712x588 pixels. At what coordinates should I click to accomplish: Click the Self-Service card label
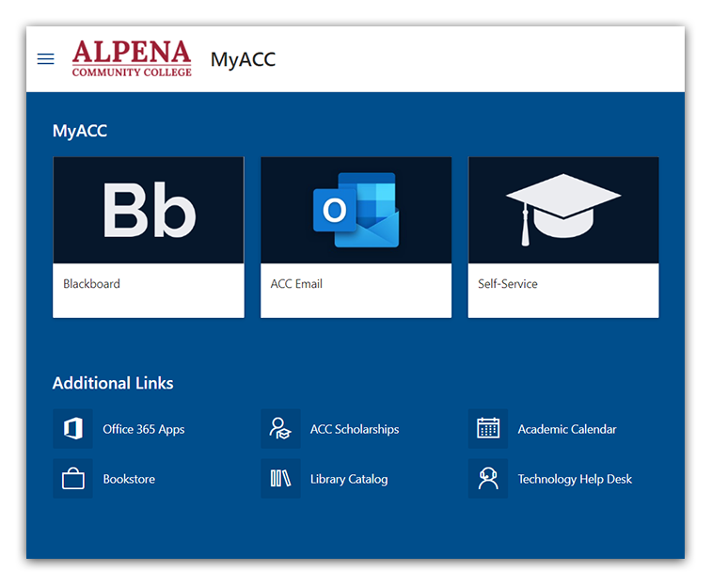coord(508,284)
